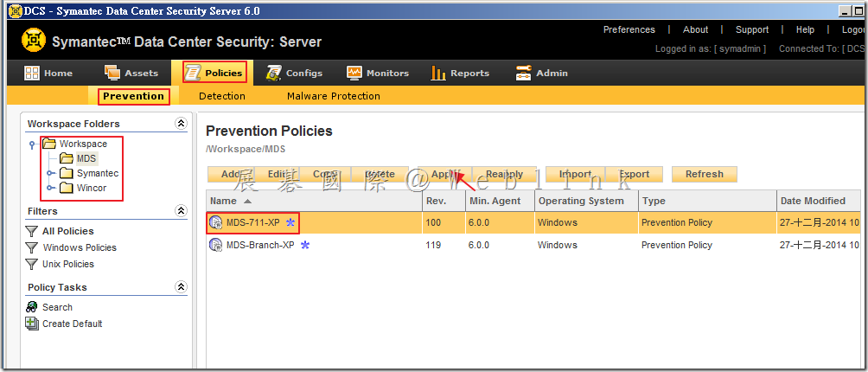Viewport: 868px width, 372px height.
Task: Click the Windows Policies funnel icon
Action: (32, 248)
